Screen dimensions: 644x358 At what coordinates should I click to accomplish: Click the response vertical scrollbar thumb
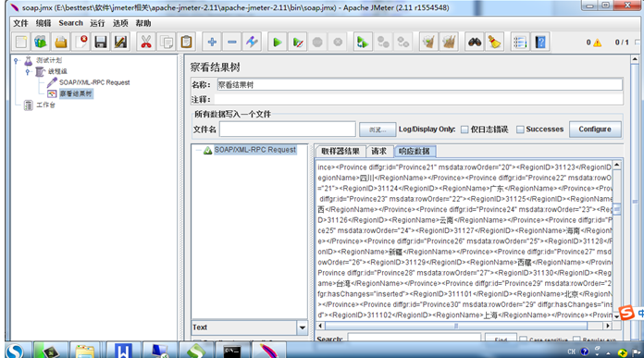point(616,208)
